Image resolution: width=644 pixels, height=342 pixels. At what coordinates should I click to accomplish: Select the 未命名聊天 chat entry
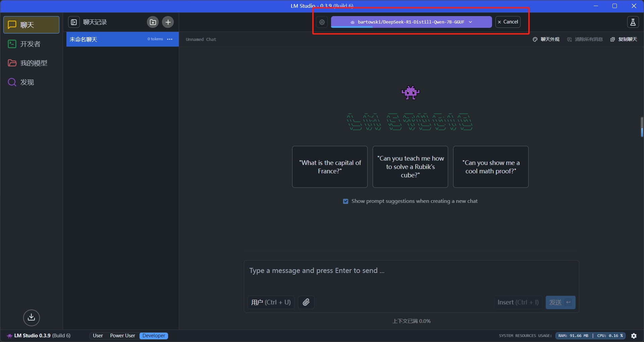point(122,39)
